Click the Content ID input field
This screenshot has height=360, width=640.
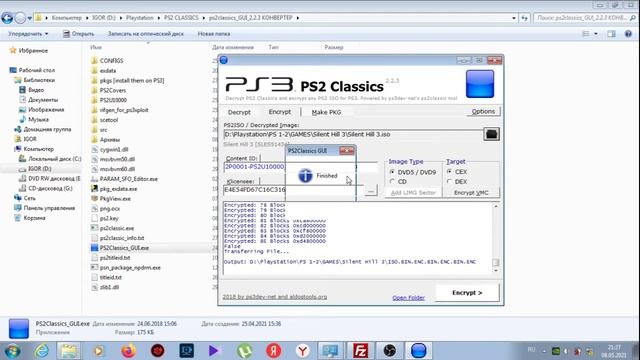[300, 167]
